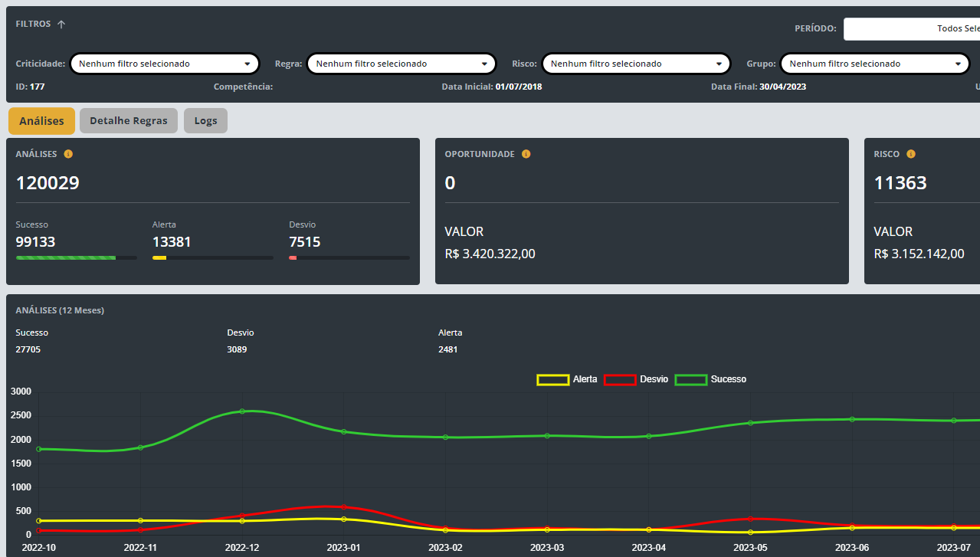The width and height of the screenshot is (980, 557).
Task: Click the yellow Alerta progress bar
Action: (x=213, y=257)
